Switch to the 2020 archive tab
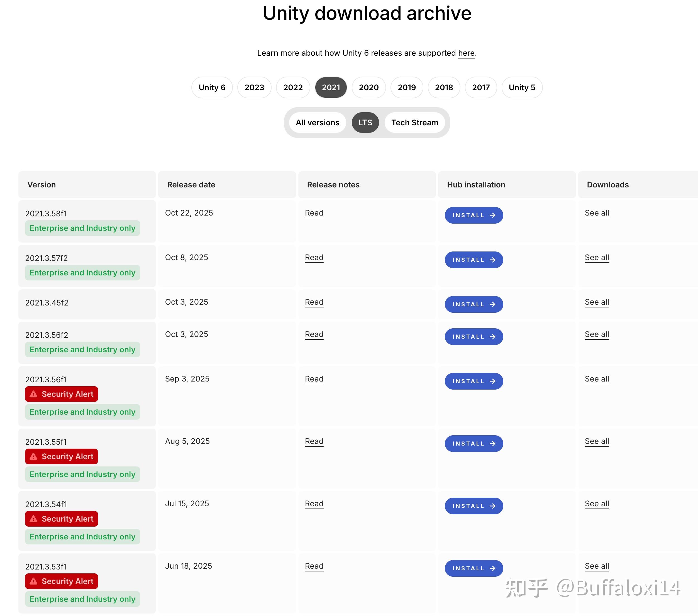Image resolution: width=698 pixels, height=616 pixels. 368,87
